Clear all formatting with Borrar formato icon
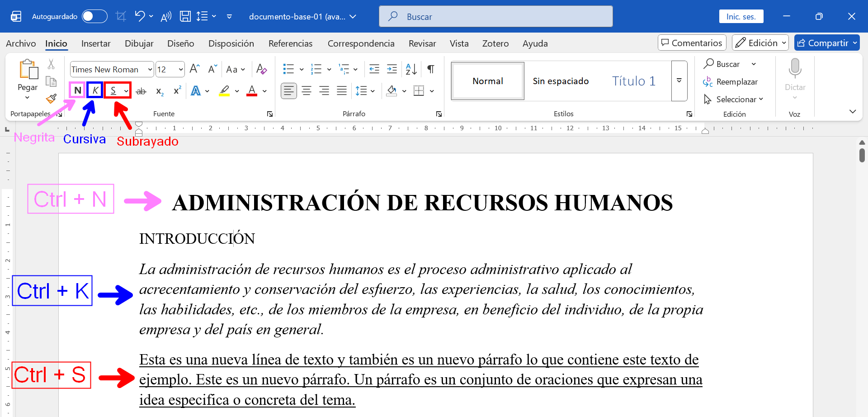Screen dimensions: 868x417 point(261,69)
